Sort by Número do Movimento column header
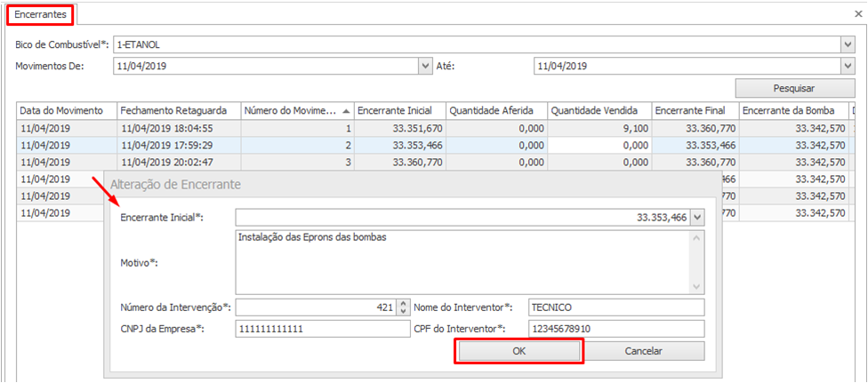The width and height of the screenshot is (868, 383). click(297, 111)
